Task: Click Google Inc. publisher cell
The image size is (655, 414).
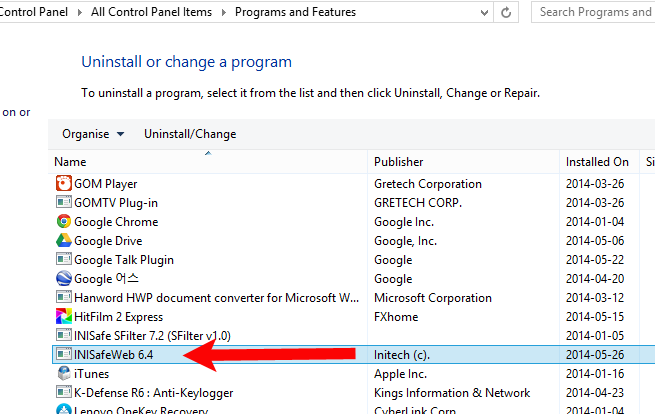Action: point(404,222)
